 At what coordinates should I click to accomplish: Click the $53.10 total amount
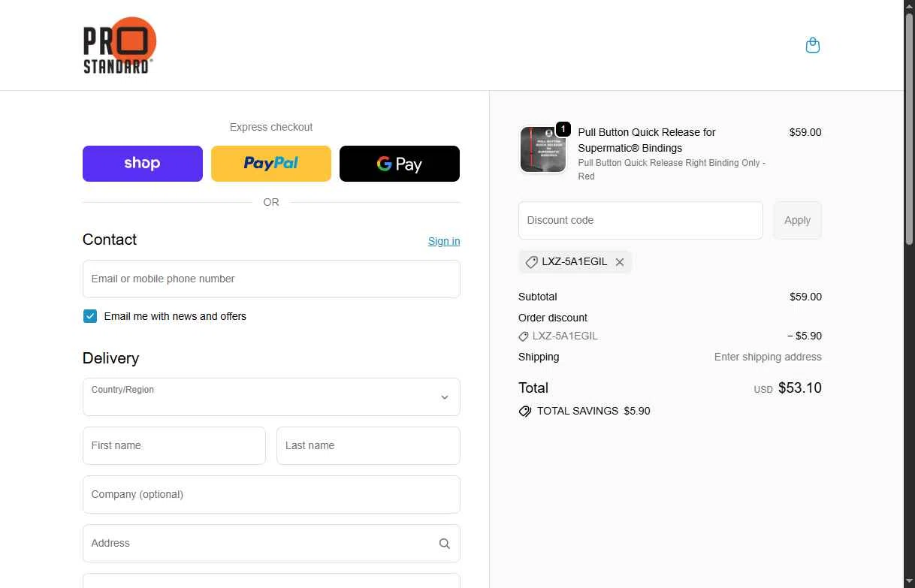click(800, 388)
